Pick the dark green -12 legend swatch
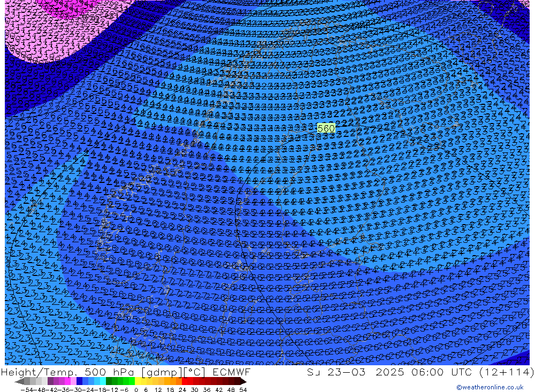Screen dimensions: 535x392 point(109,381)
